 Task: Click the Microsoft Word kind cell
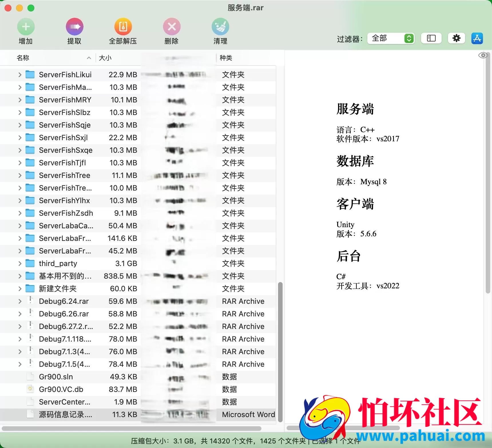coord(249,415)
